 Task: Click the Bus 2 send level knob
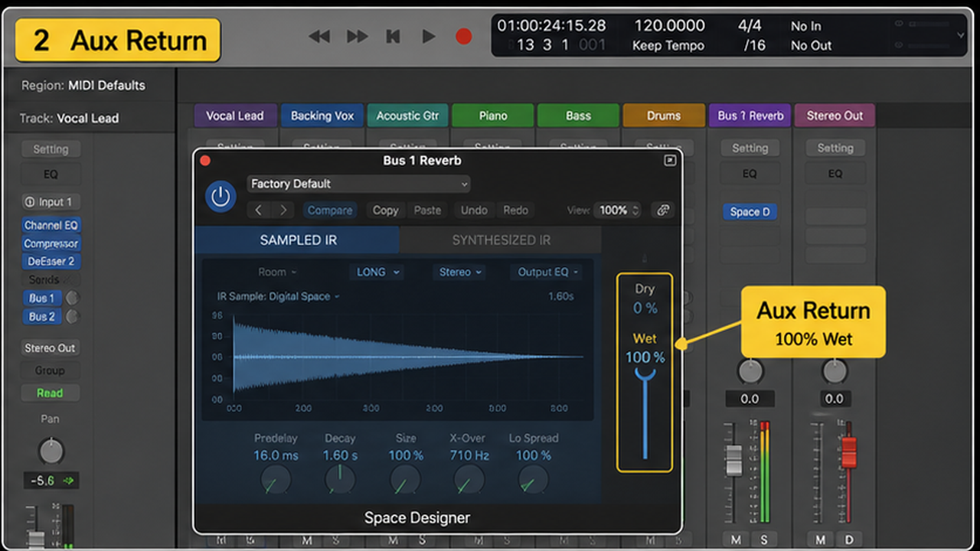click(73, 316)
